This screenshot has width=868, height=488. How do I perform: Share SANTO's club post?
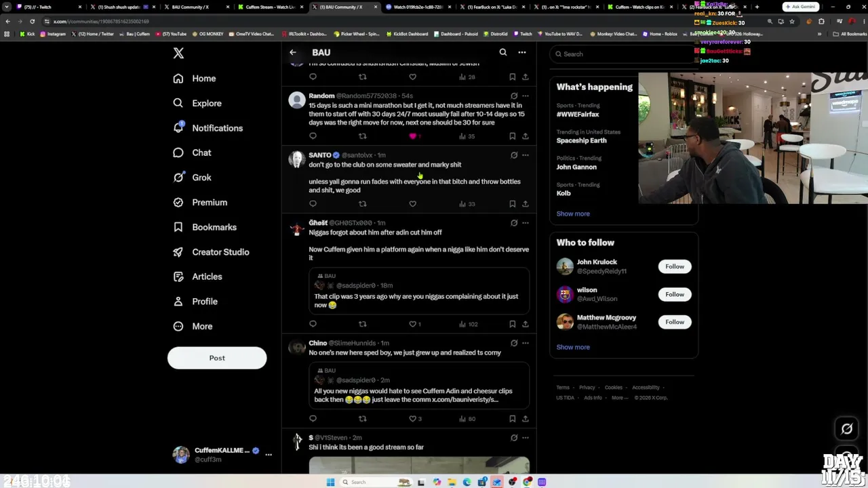click(x=525, y=204)
